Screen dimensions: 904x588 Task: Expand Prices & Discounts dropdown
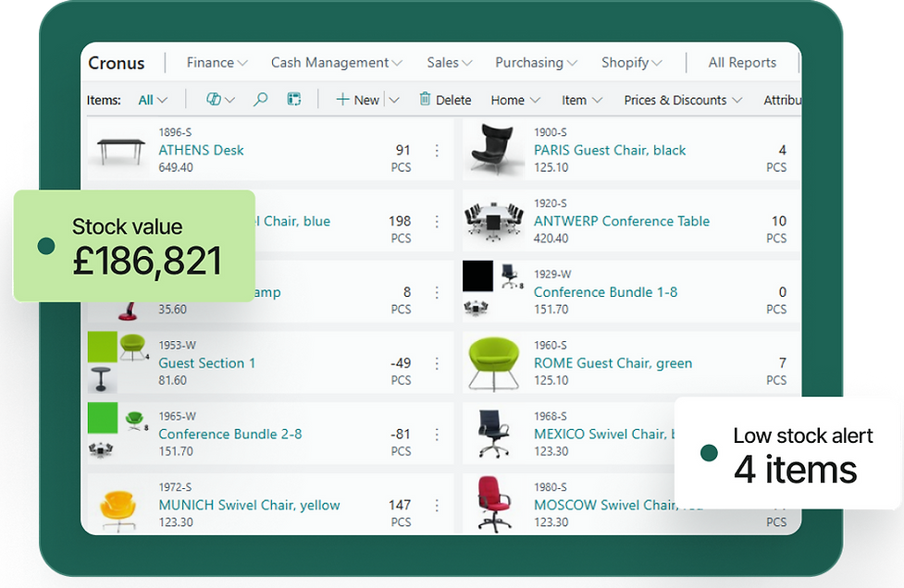click(683, 100)
